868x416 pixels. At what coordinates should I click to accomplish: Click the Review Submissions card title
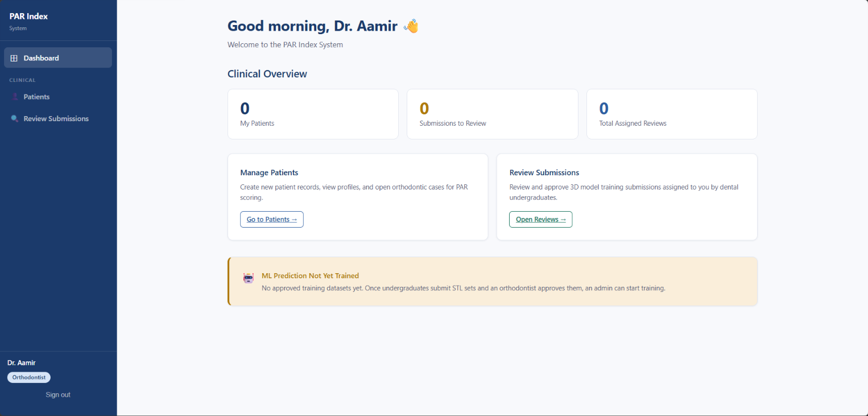coord(544,172)
